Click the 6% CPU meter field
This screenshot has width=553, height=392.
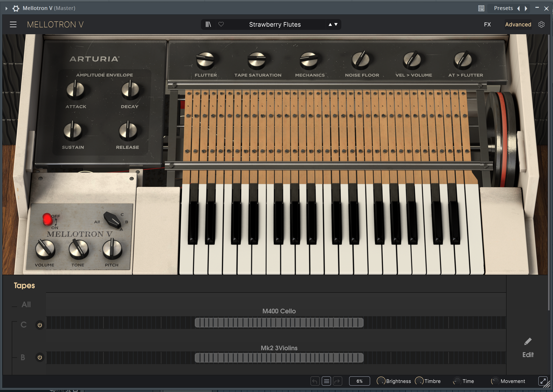pyautogui.click(x=359, y=381)
